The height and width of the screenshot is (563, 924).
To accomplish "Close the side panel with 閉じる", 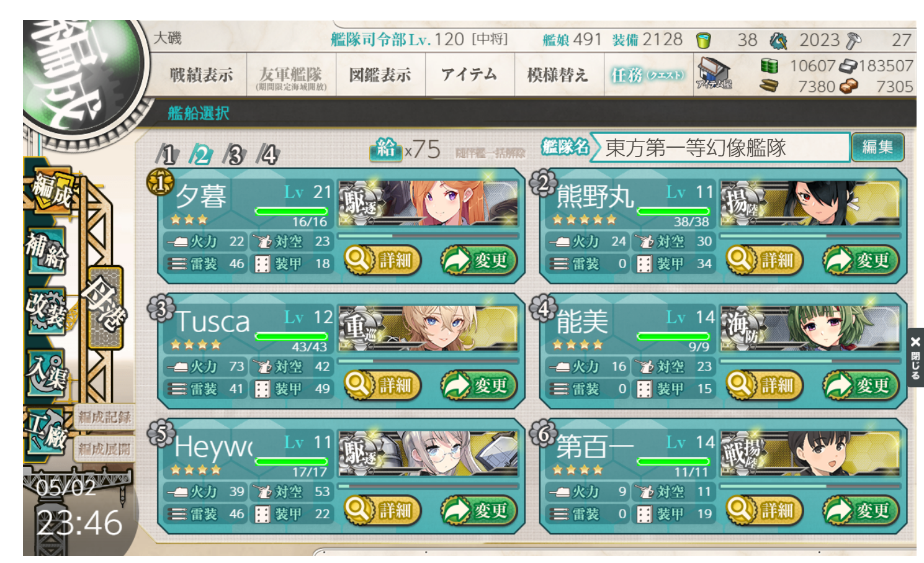I will click(x=915, y=358).
